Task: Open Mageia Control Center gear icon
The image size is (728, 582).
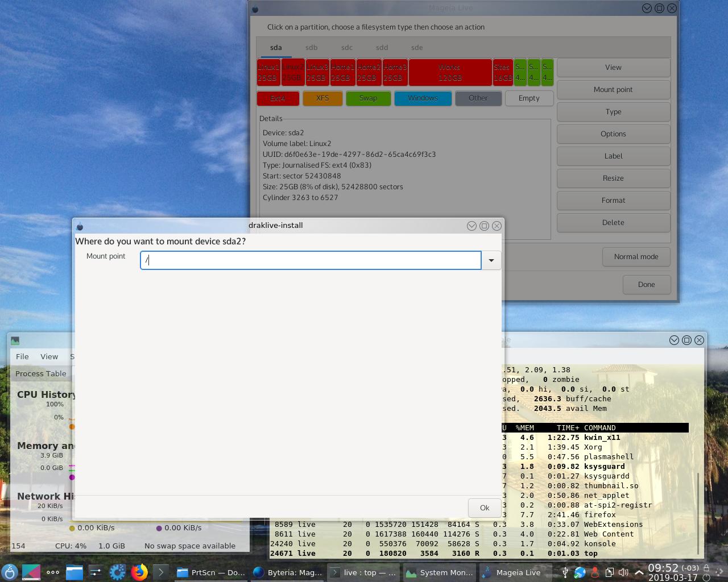Action: click(x=117, y=572)
